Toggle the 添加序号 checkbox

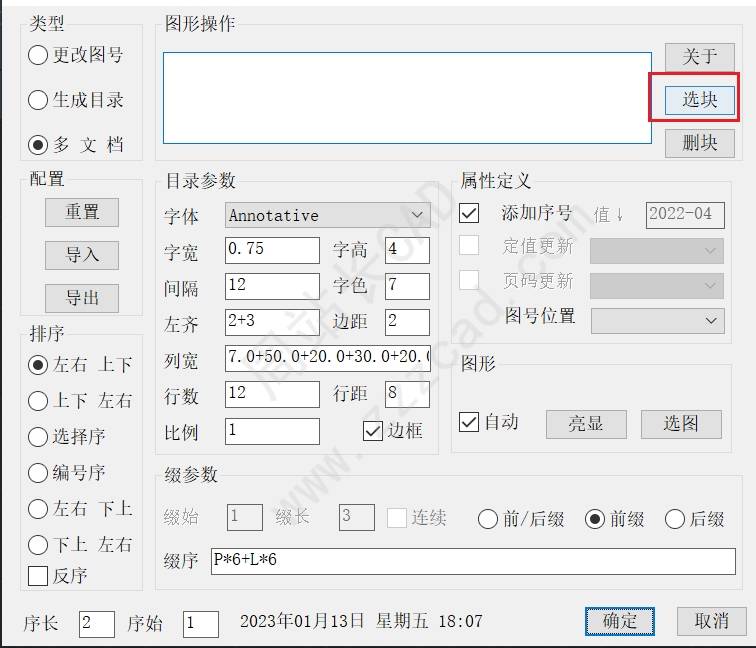[x=469, y=213]
